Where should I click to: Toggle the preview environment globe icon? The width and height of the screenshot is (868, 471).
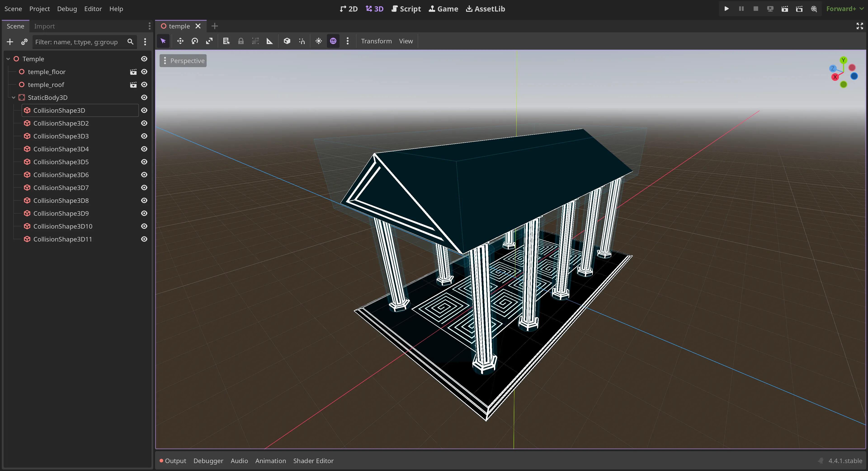click(x=333, y=41)
